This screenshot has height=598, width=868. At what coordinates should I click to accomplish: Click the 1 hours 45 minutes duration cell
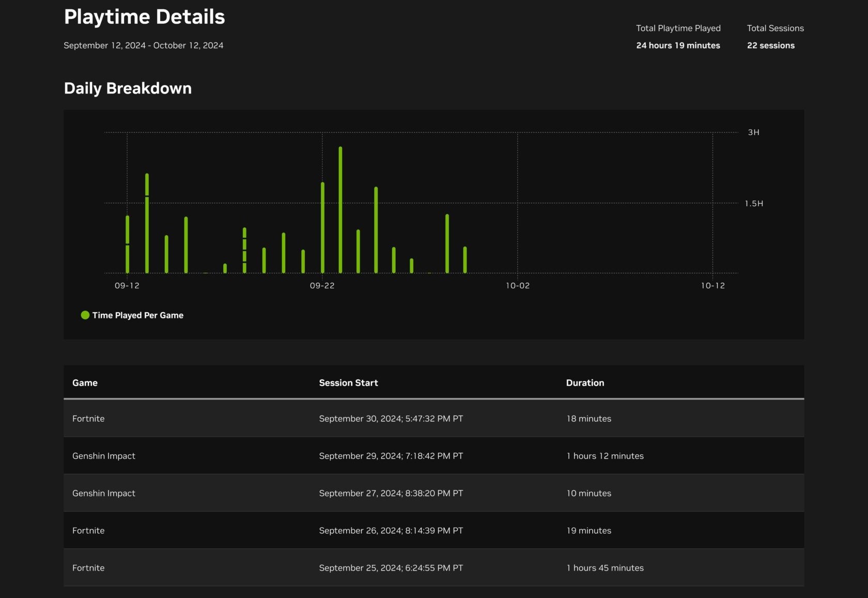[x=605, y=568]
